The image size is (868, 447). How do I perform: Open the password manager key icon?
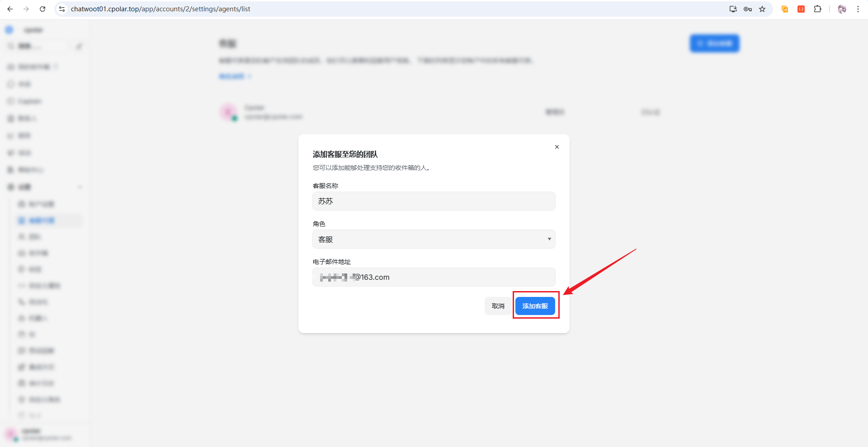pos(748,9)
